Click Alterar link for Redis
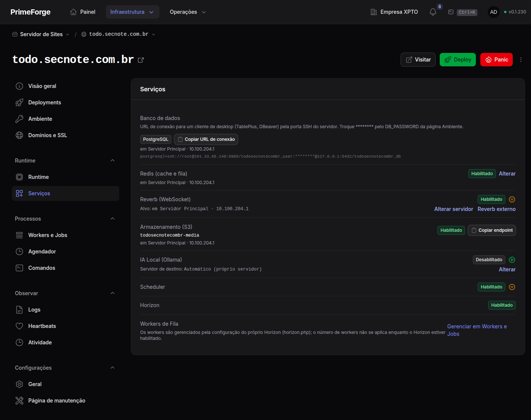 coord(507,174)
